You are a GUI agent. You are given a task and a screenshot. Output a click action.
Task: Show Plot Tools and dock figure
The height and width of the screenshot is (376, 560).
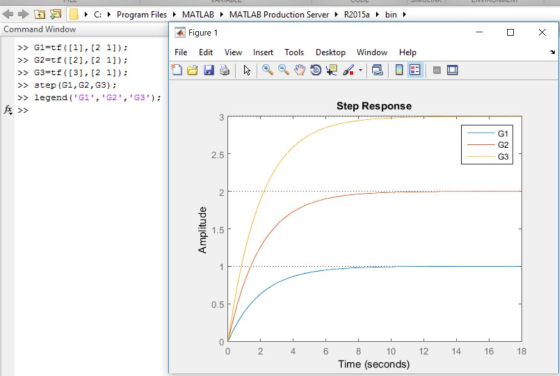[x=452, y=70]
